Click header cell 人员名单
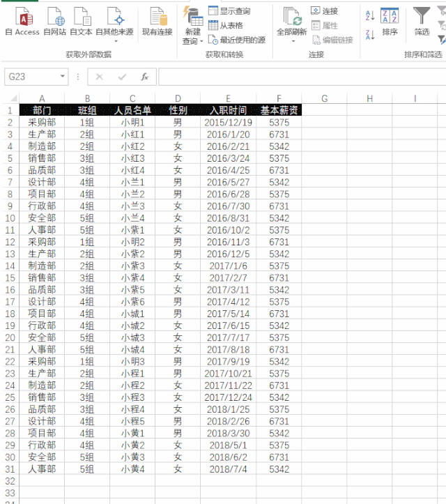 click(x=132, y=110)
